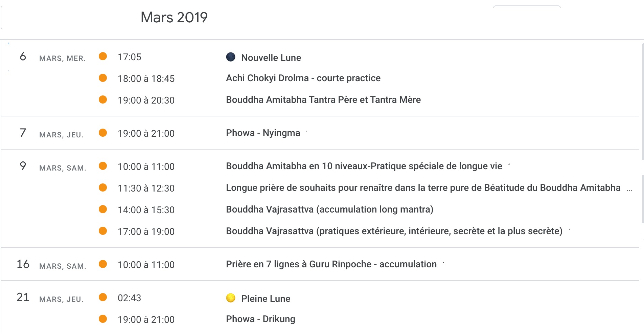This screenshot has width=644, height=333.
Task: Click orange dot next to Phowa - Nyingma time
Action: click(x=103, y=133)
